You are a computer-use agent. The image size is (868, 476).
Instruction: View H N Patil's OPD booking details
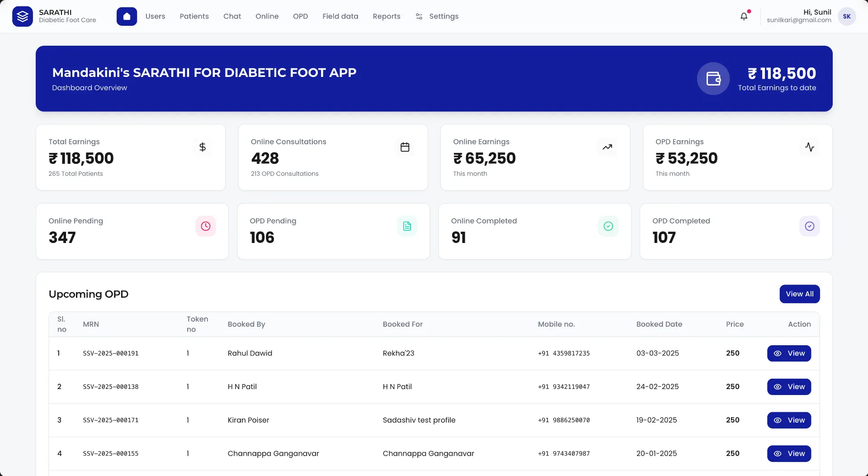pos(789,387)
